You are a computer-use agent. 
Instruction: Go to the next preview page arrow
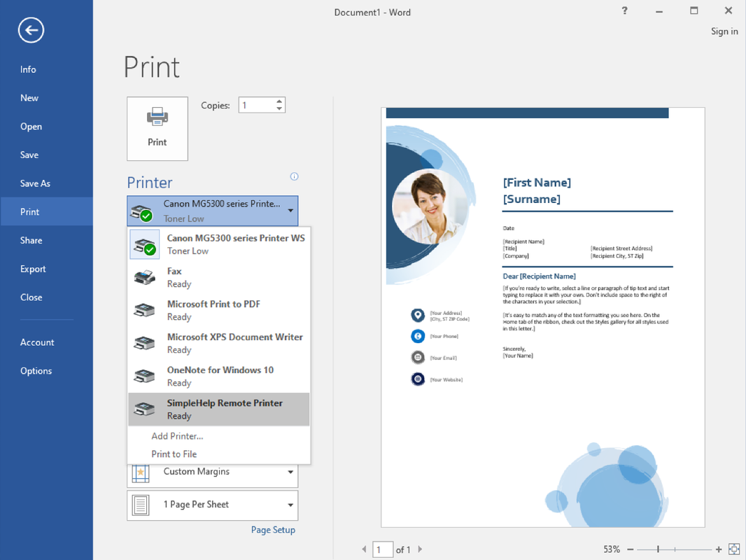[x=420, y=549]
